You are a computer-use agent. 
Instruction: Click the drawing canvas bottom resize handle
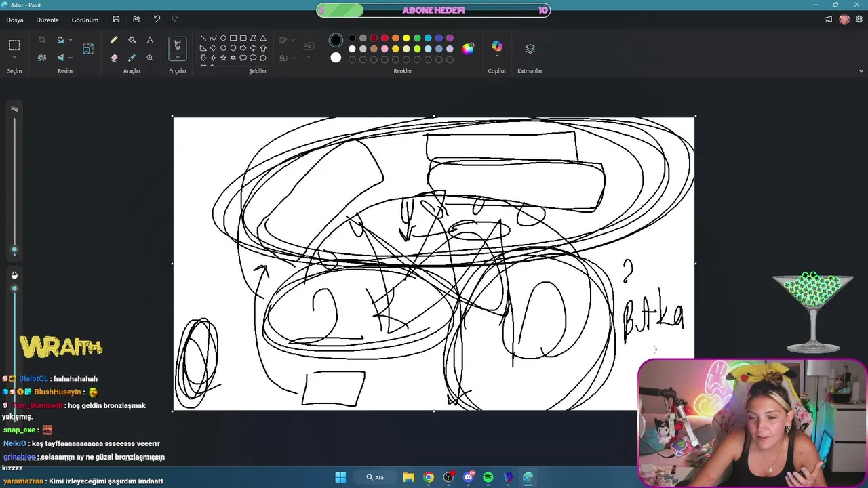click(434, 411)
